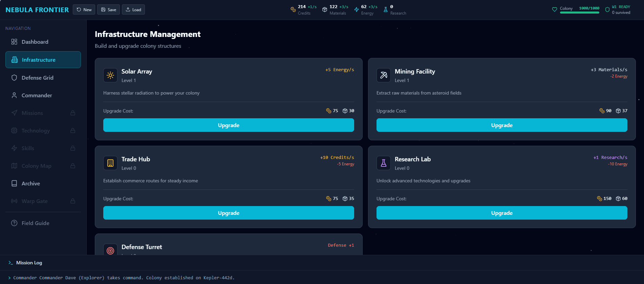Viewport: 644px width, 284px height.
Task: Click the Mission Log terminal icon
Action: [x=11, y=263]
